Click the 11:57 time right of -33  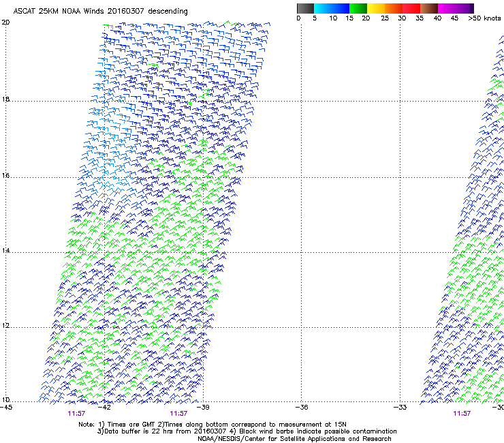point(462,414)
